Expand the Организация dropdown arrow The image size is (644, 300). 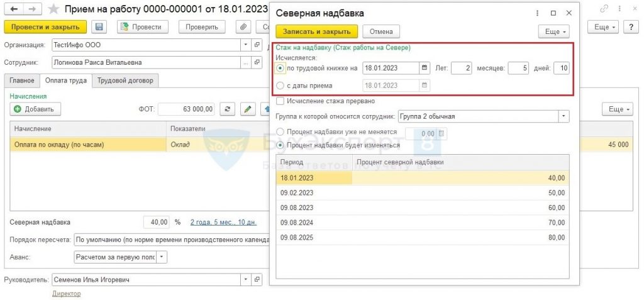pyautogui.click(x=246, y=45)
